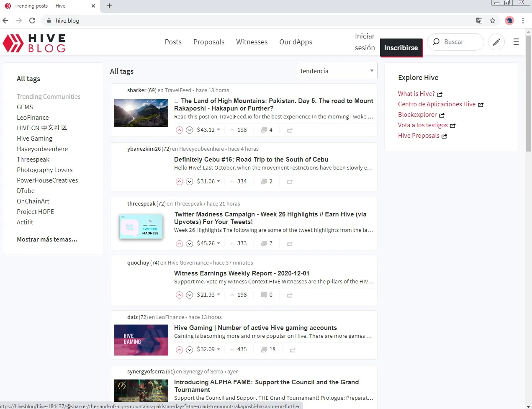Expand payout details for $21.93
532x409 pixels.
(208, 295)
